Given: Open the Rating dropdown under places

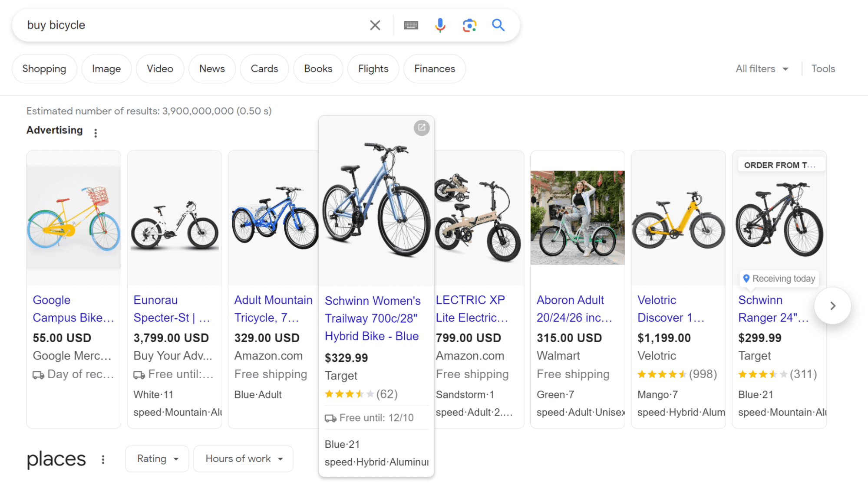Looking at the screenshot, I should (156, 458).
